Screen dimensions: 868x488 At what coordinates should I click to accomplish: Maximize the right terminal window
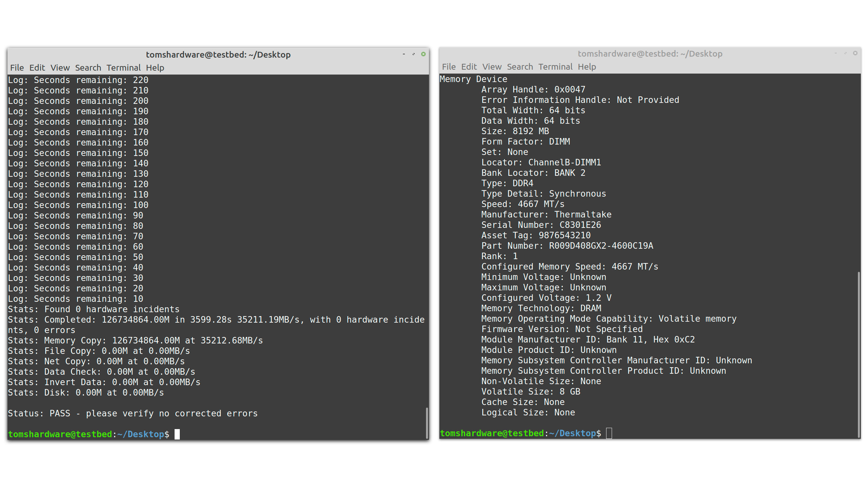tap(846, 53)
